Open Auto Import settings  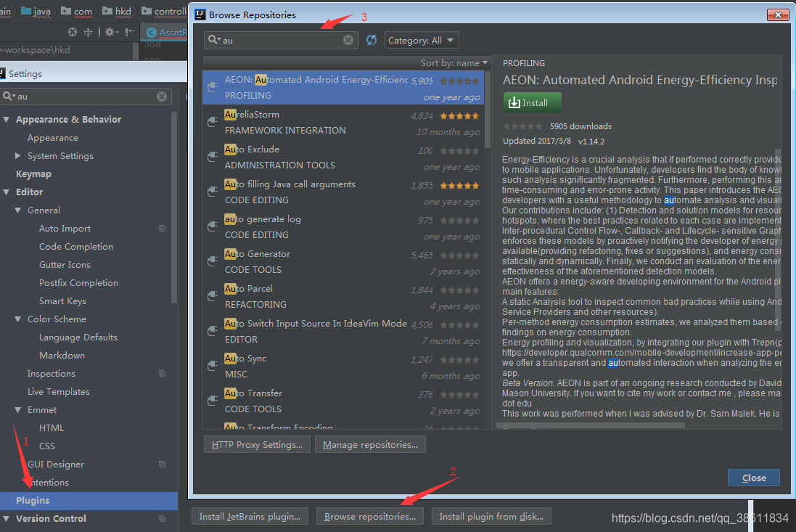65,229
